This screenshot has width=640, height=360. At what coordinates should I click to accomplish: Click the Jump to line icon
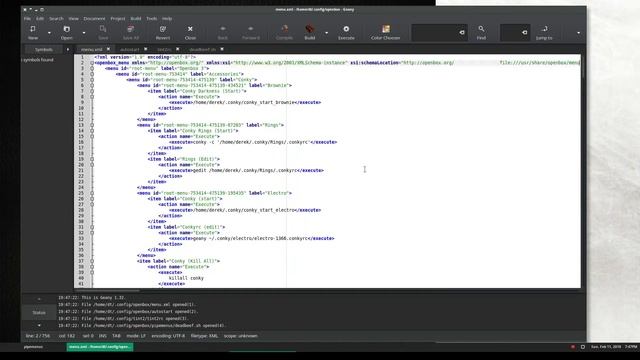point(544,32)
